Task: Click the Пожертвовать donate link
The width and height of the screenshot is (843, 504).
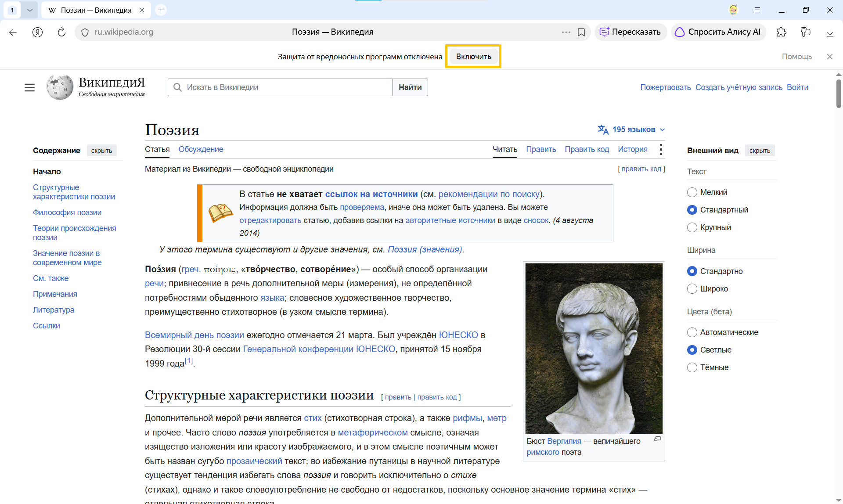Action: pyautogui.click(x=665, y=87)
